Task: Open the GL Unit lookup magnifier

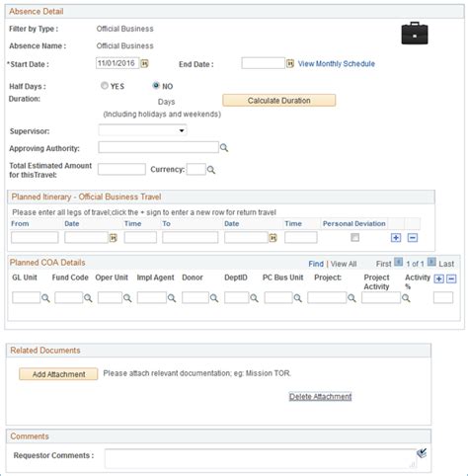Action: point(45,298)
